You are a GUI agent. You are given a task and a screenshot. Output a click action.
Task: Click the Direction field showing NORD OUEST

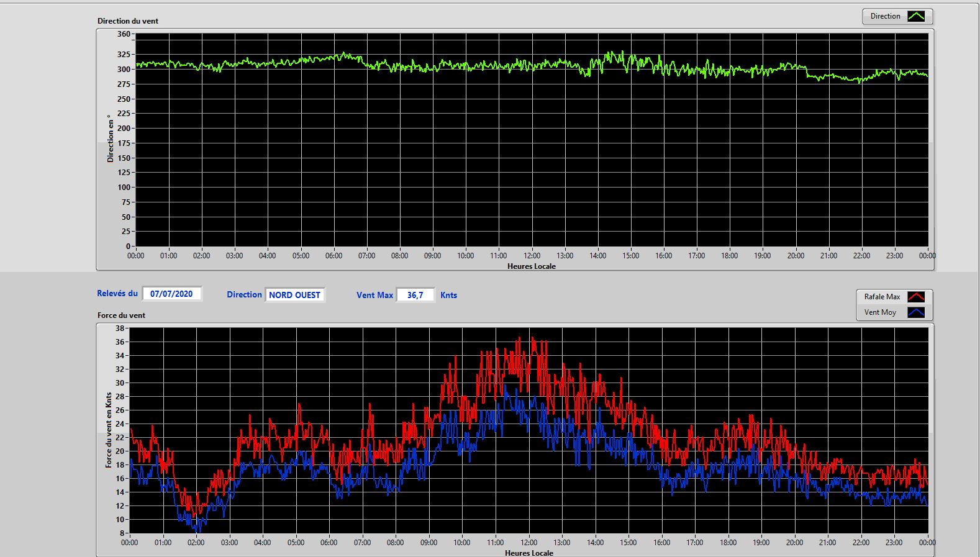point(295,295)
